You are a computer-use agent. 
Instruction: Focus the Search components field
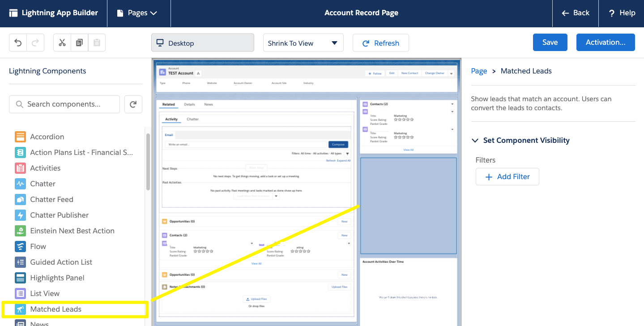[x=64, y=104]
